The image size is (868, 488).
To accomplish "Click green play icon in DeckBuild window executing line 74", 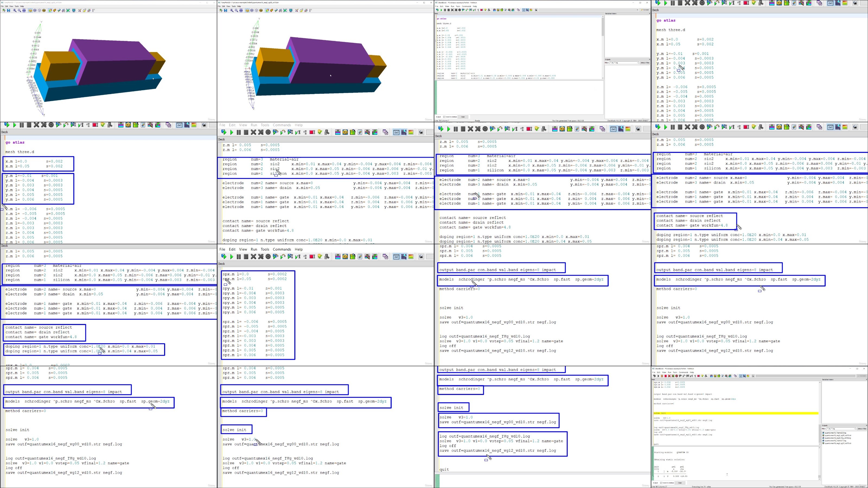I will (x=658, y=376).
